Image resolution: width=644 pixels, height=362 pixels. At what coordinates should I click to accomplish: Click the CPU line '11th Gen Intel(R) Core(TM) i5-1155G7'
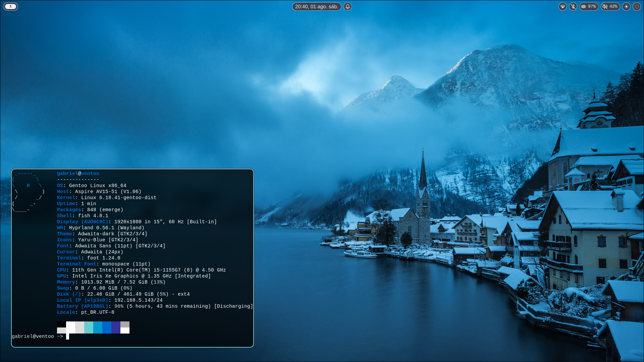pos(142,270)
